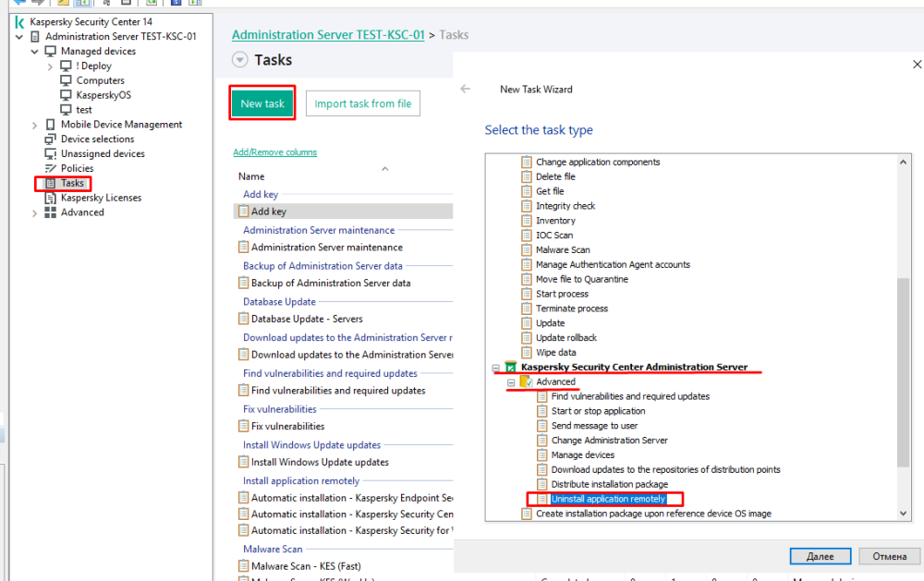
Task: Expand the Advanced node in console tree
Action: [x=34, y=213]
